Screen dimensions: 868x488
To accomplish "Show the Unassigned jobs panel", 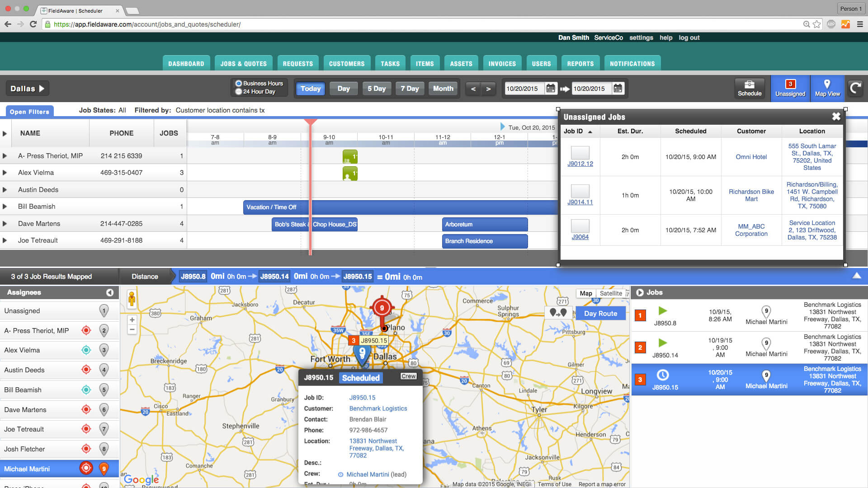I will [x=790, y=88].
